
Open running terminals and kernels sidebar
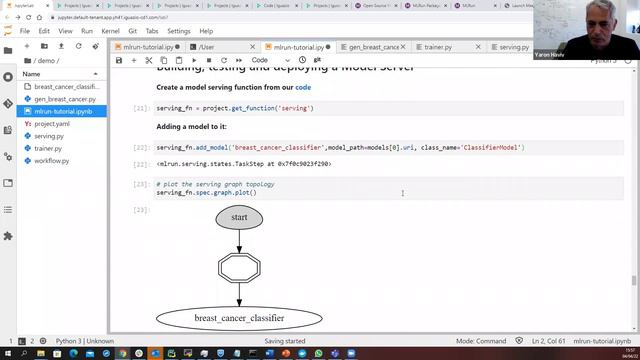pyautogui.click(x=8, y=77)
